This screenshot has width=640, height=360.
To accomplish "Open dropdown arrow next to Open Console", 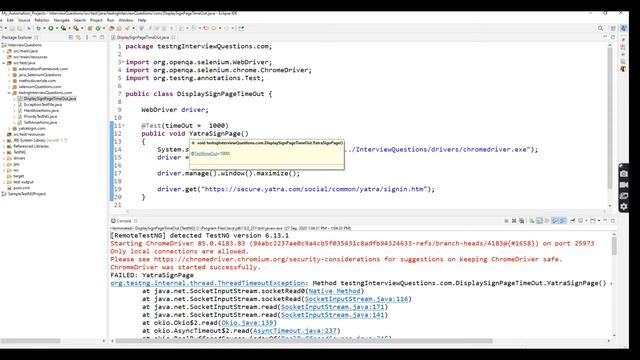I will click(599, 221).
